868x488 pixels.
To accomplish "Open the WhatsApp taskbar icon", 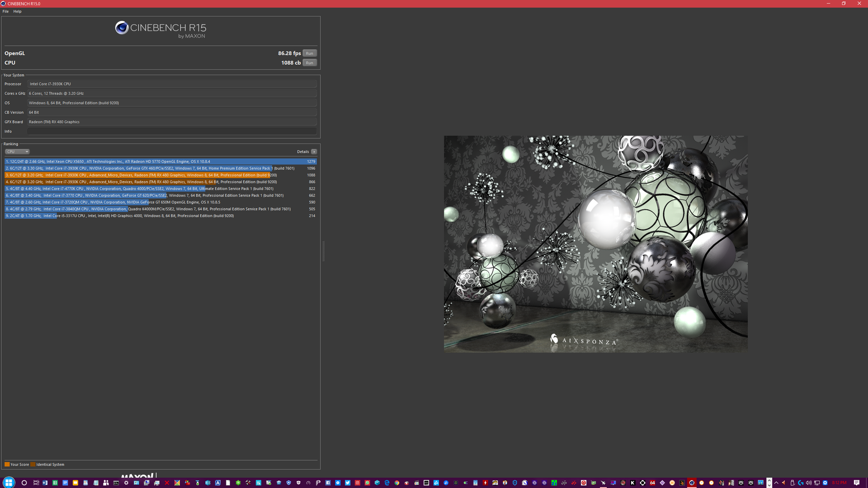I will pos(367,483).
